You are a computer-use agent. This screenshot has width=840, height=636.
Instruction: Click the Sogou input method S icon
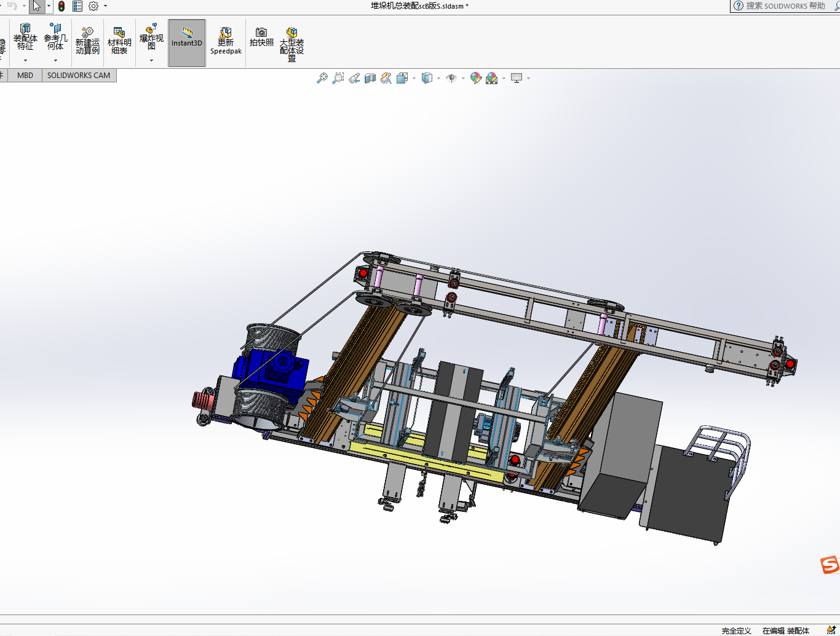(830, 565)
